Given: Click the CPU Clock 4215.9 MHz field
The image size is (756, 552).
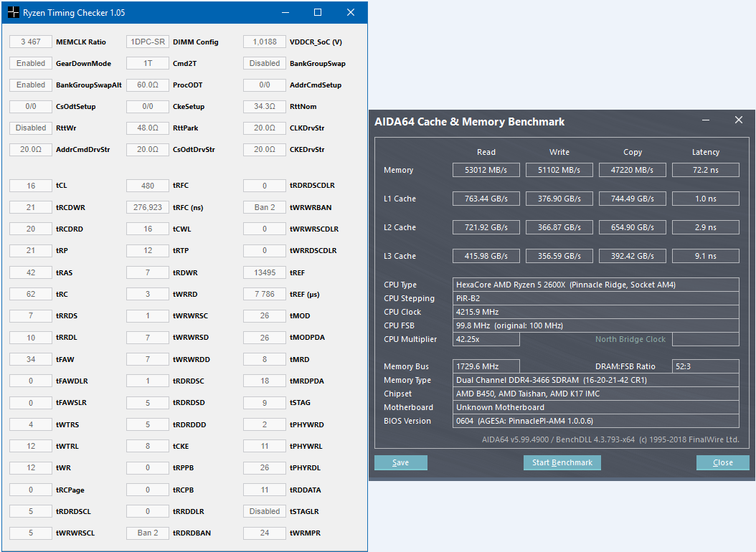Looking at the screenshot, I should (596, 312).
